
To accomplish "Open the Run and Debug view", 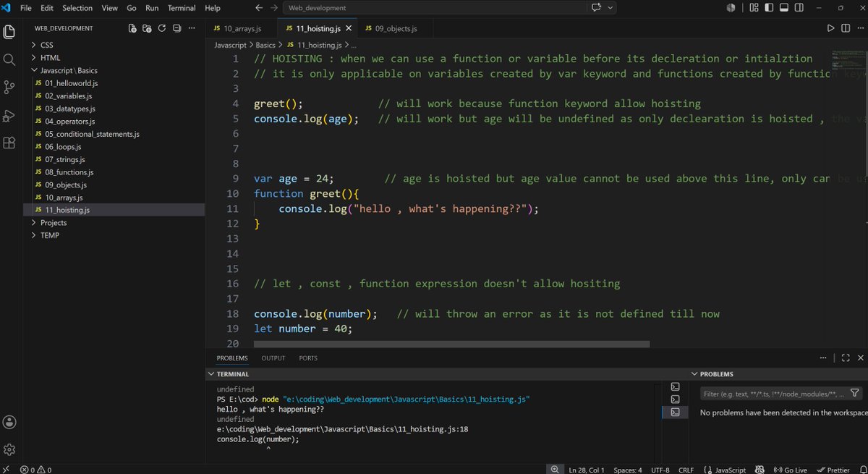I will click(x=9, y=115).
